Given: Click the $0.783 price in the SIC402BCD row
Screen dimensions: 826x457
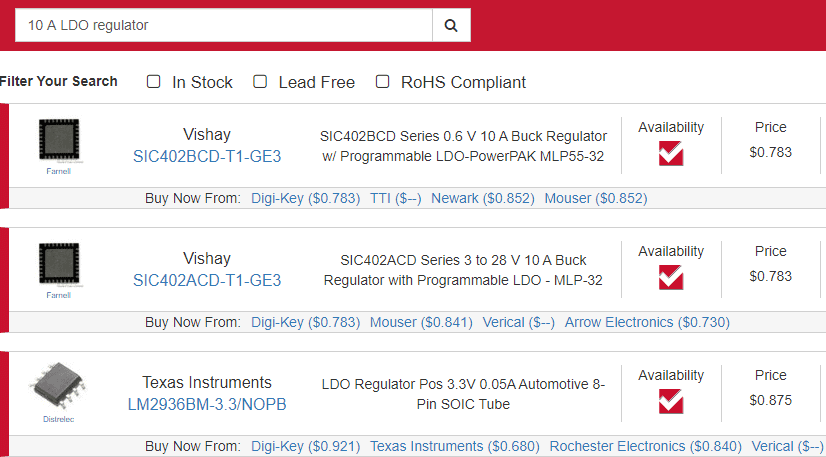Looking at the screenshot, I should pos(771,152).
